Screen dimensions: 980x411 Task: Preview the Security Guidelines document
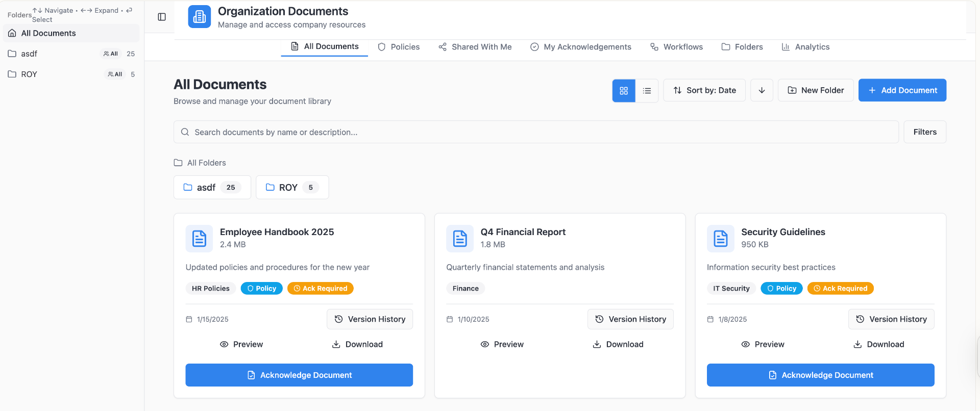click(763, 344)
